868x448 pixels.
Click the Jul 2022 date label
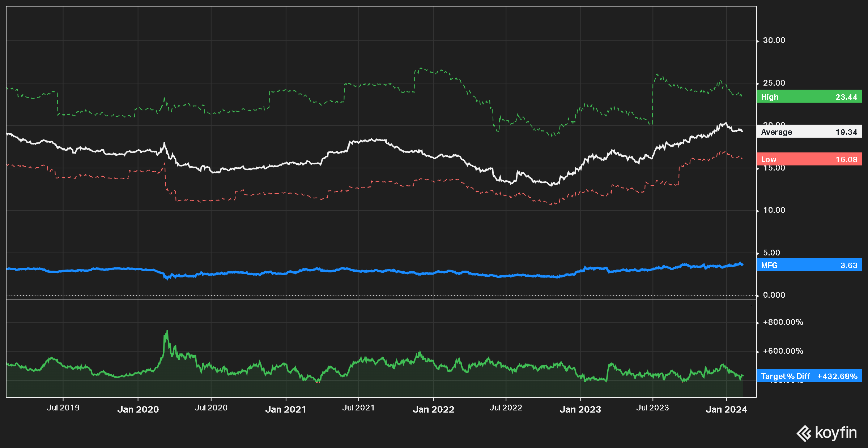coord(506,408)
